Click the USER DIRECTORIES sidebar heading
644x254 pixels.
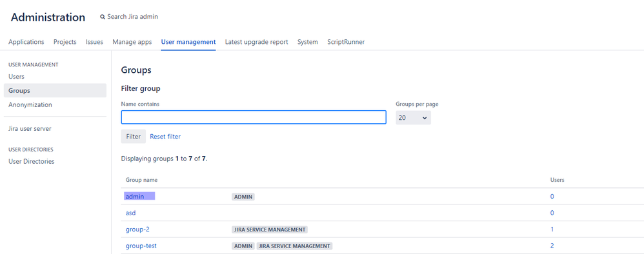click(x=31, y=150)
